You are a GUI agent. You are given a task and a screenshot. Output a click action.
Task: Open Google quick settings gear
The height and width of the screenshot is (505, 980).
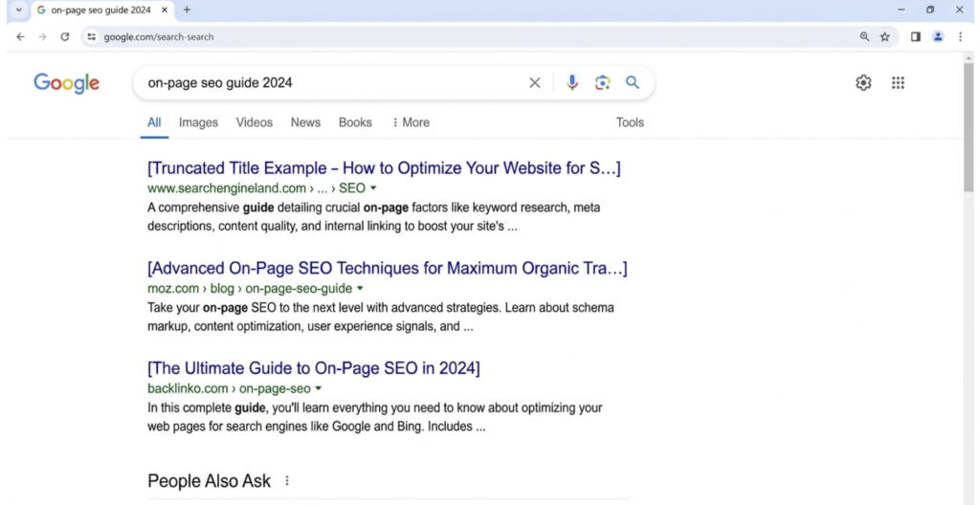point(863,82)
